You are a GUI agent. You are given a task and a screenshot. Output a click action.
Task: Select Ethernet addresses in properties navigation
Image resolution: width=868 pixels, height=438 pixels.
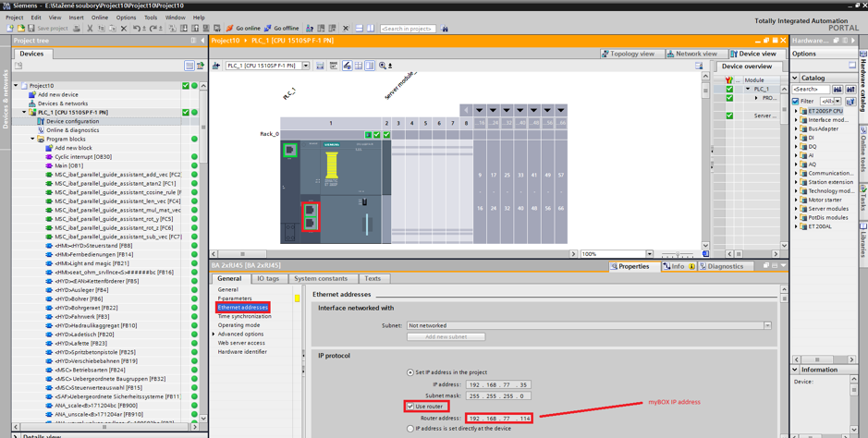[x=242, y=308]
